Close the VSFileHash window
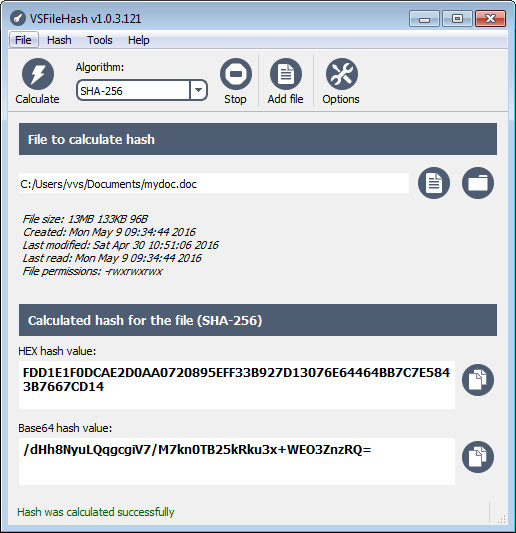516x533 pixels. (491, 18)
